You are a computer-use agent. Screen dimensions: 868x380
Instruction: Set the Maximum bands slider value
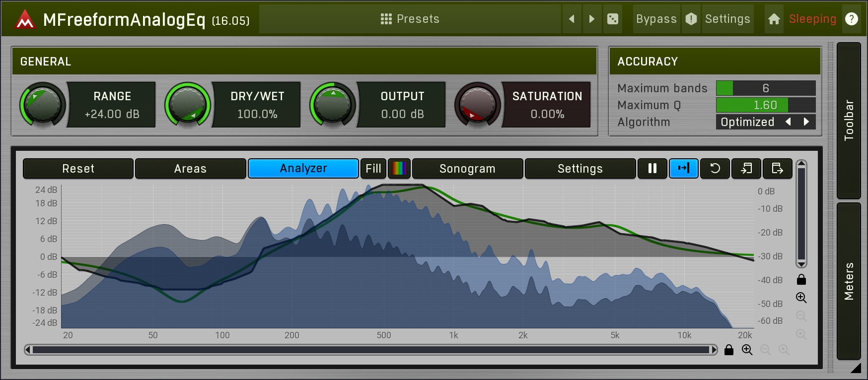[x=766, y=88]
